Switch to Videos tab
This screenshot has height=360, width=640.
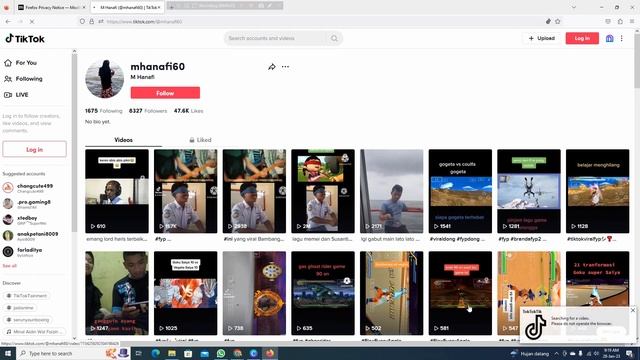(123, 140)
